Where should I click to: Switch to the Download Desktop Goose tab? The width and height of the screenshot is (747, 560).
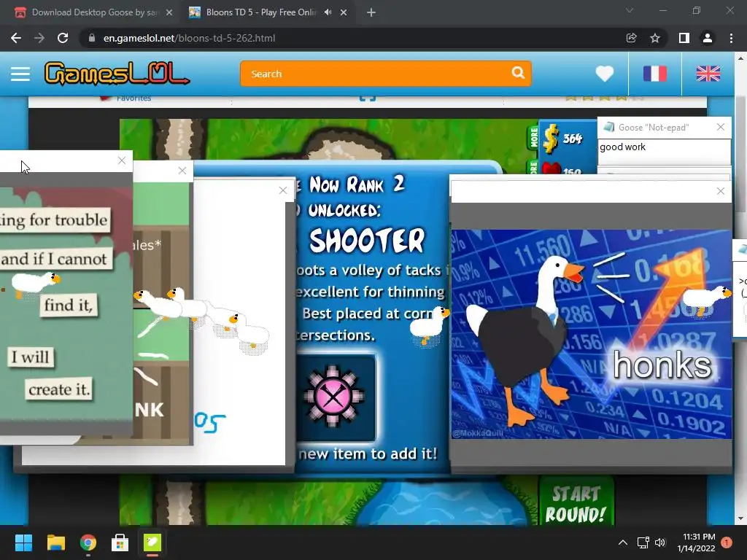(x=94, y=12)
